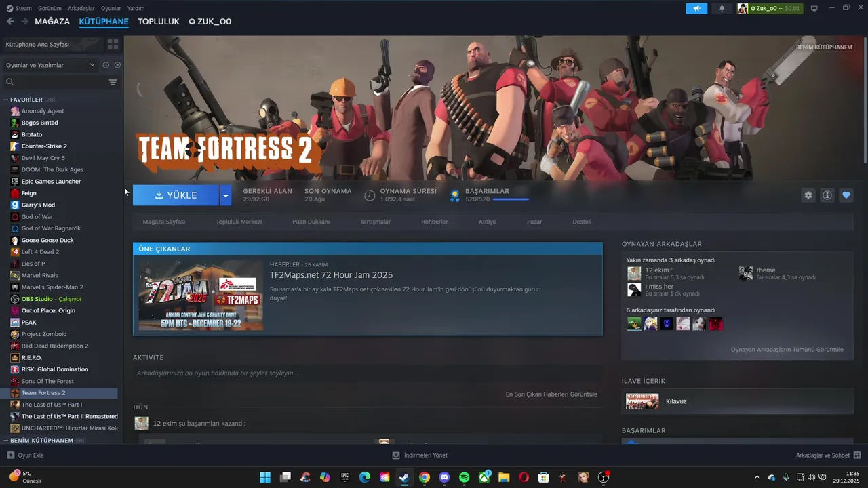Open the announcements megaphone button
Screen dimensions: 868x488
point(696,8)
